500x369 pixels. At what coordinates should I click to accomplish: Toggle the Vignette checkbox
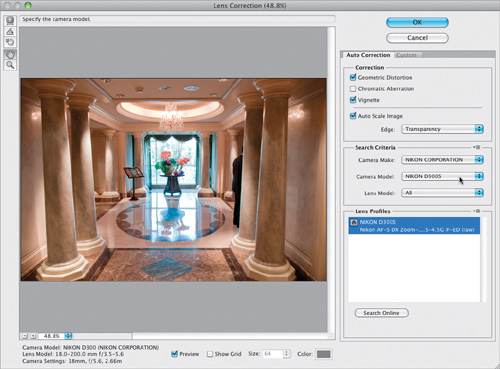point(353,100)
